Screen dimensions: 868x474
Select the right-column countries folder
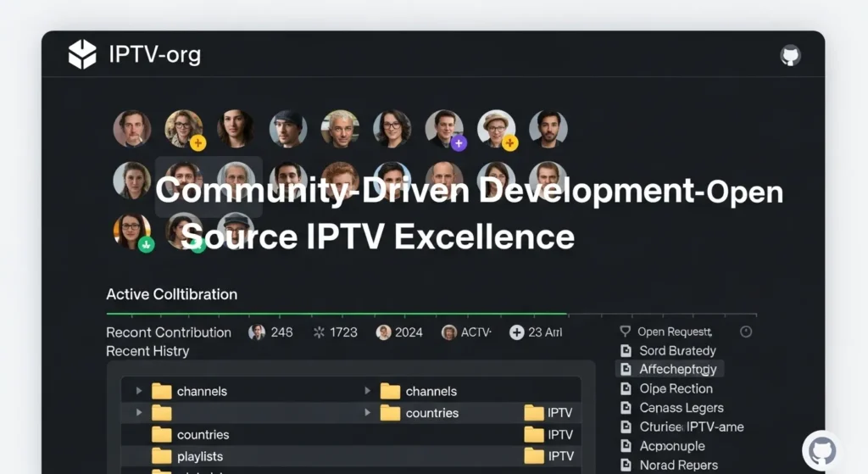pyautogui.click(x=419, y=413)
